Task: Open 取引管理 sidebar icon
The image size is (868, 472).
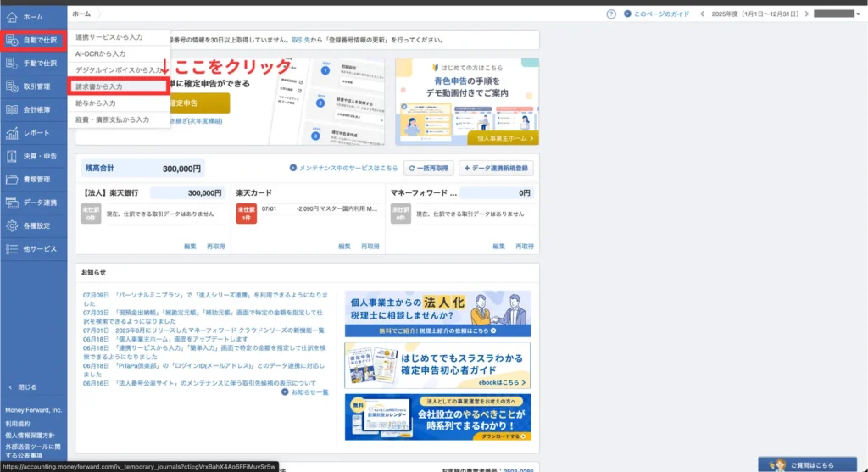Action: pos(12,86)
